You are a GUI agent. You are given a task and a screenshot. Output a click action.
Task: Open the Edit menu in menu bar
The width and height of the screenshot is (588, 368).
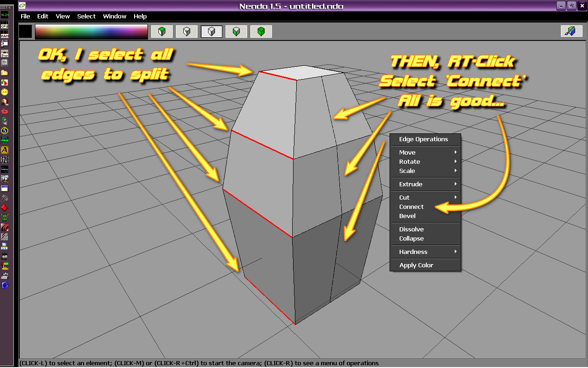point(43,16)
